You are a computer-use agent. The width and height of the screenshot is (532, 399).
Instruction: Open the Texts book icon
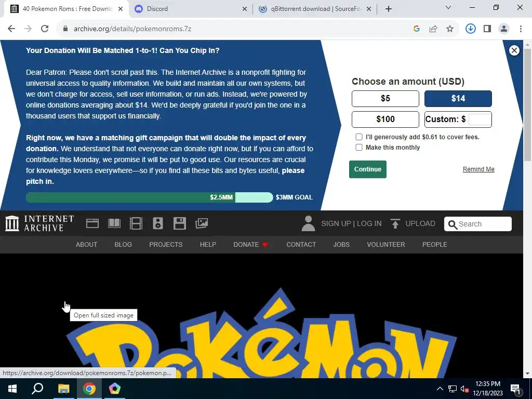point(114,223)
